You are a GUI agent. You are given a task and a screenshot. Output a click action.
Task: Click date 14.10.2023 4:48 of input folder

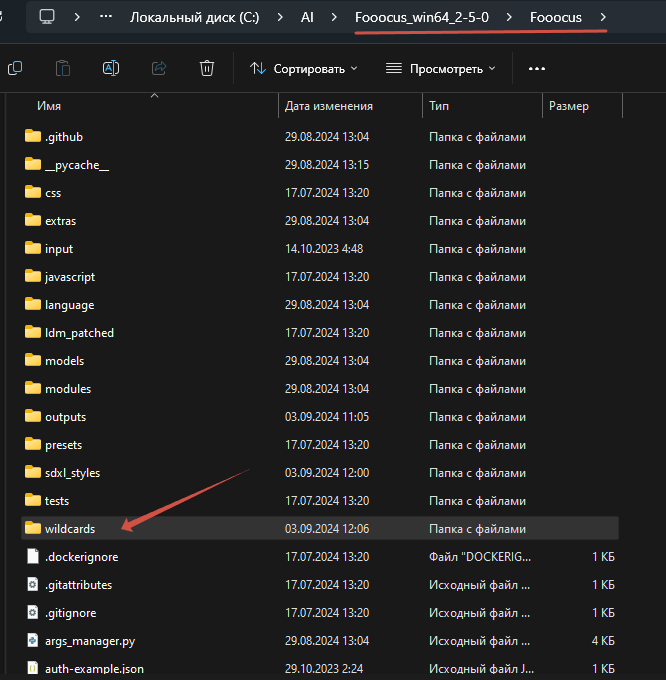324,249
